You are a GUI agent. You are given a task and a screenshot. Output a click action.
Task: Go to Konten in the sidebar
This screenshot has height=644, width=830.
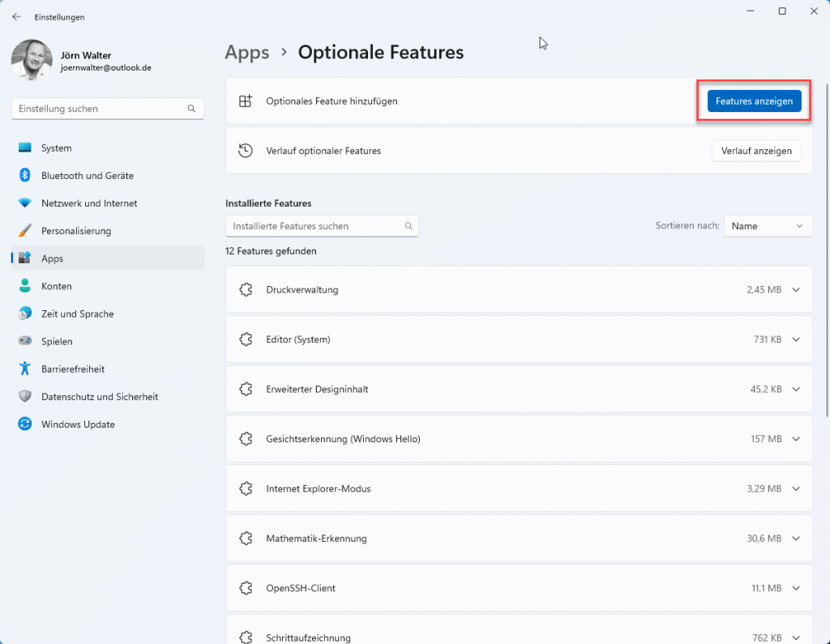[56, 286]
